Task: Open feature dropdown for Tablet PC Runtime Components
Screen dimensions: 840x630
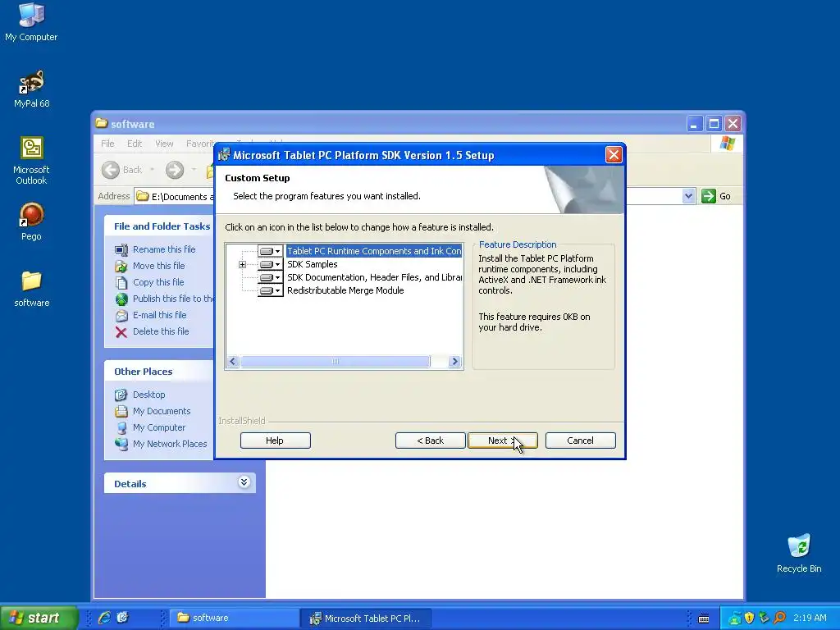Action: [x=270, y=251]
